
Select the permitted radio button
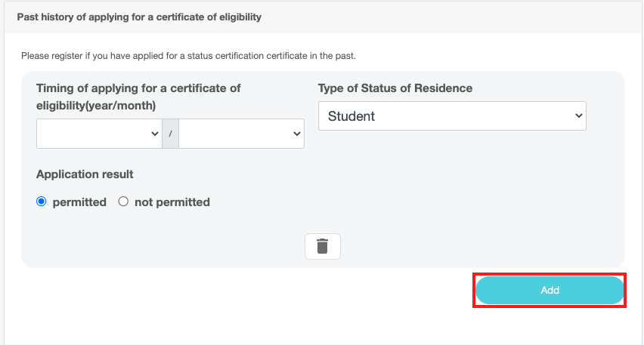[x=41, y=202]
